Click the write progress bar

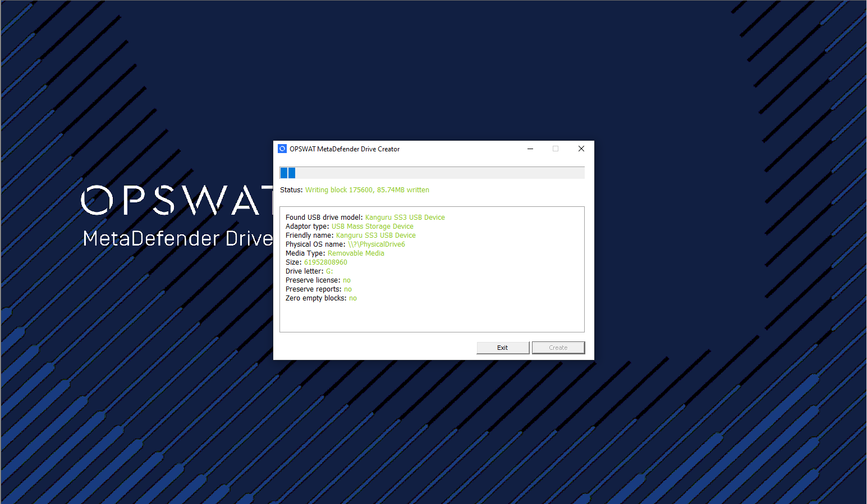[432, 173]
